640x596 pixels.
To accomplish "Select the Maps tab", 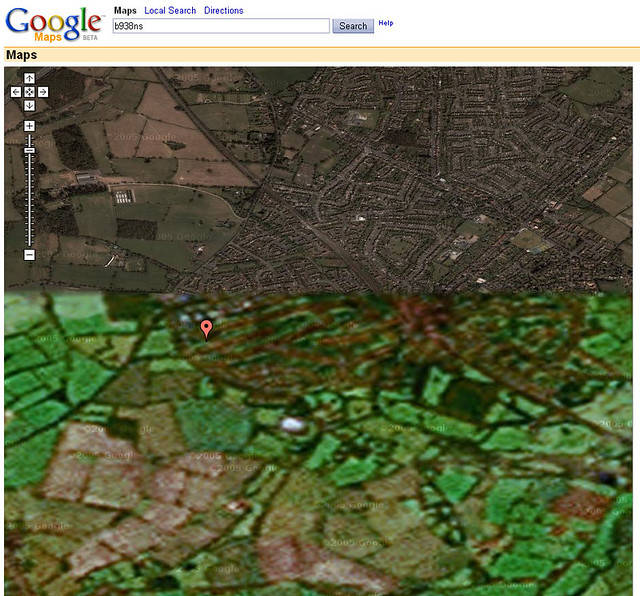I will 125,10.
